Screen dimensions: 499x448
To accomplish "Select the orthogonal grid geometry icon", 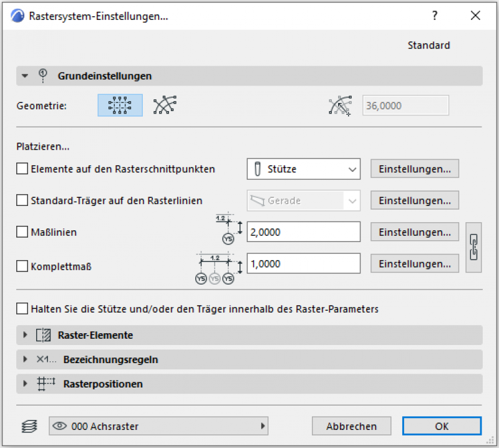I will point(120,105).
